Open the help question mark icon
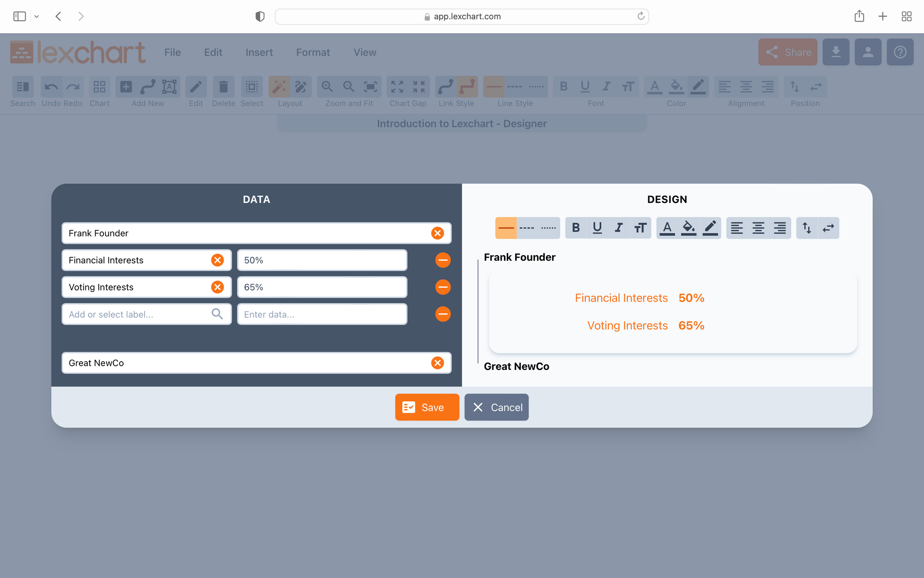 (x=900, y=52)
